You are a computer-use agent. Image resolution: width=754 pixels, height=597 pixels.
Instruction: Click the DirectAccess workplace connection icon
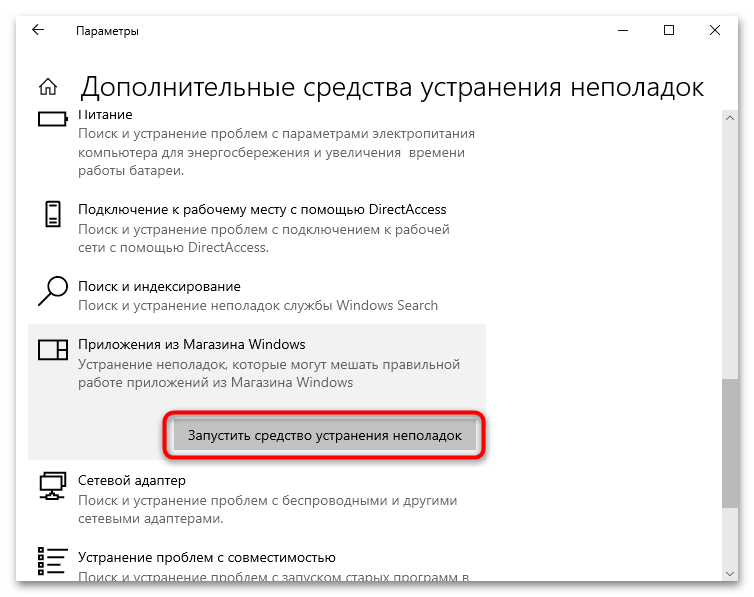(53, 214)
